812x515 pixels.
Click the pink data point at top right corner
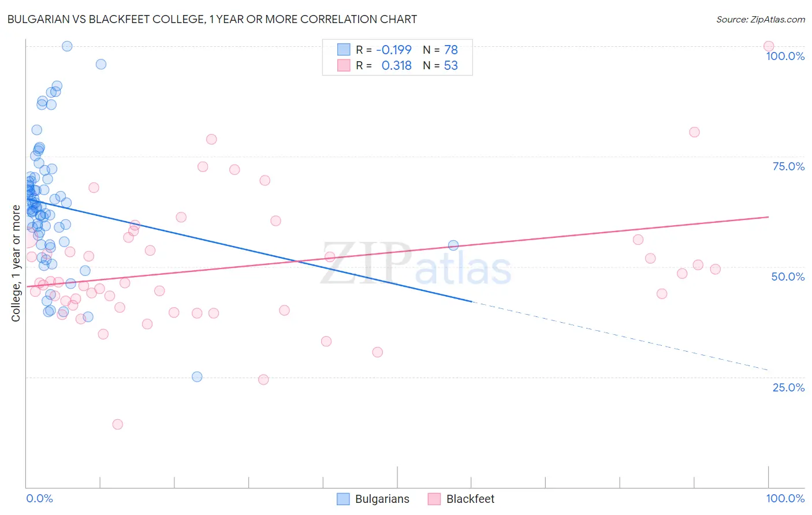[x=769, y=46]
